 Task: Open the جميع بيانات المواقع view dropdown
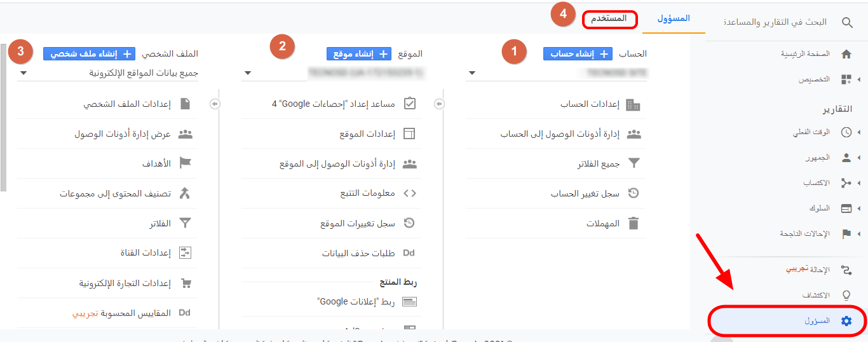click(x=108, y=73)
